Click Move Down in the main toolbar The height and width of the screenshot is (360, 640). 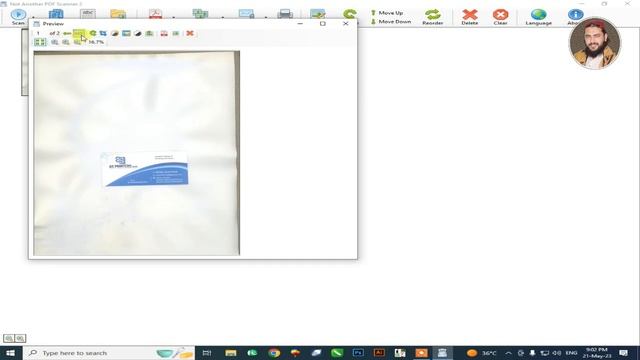[x=391, y=22]
